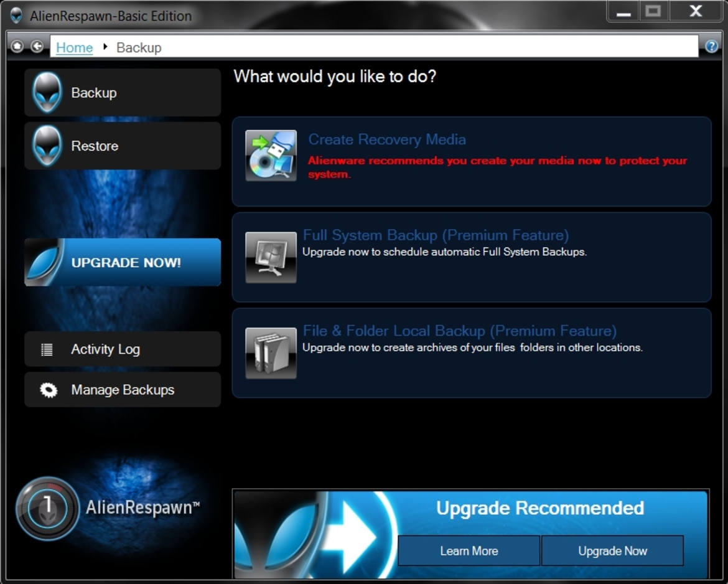
Task: Click the Upgrade Now banner button
Action: click(612, 550)
